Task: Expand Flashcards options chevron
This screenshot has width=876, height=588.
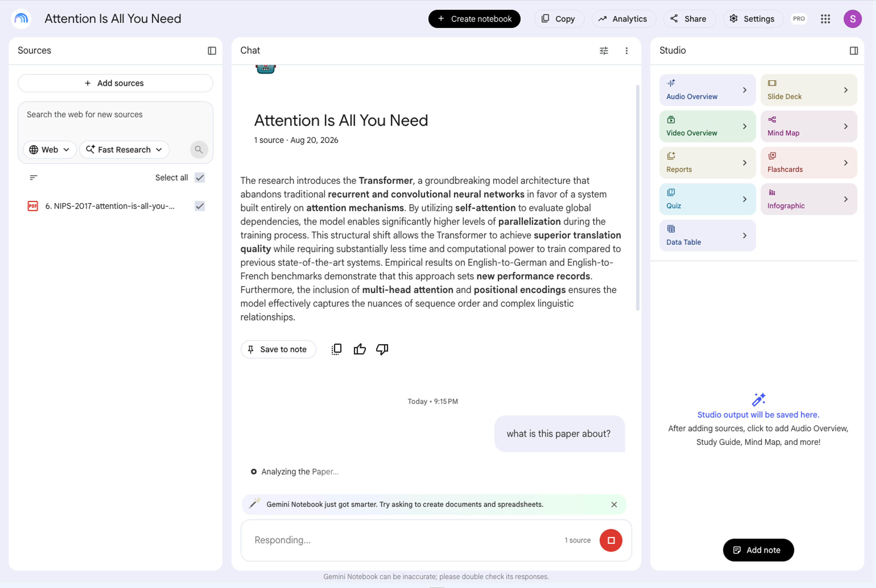Action: tap(846, 163)
